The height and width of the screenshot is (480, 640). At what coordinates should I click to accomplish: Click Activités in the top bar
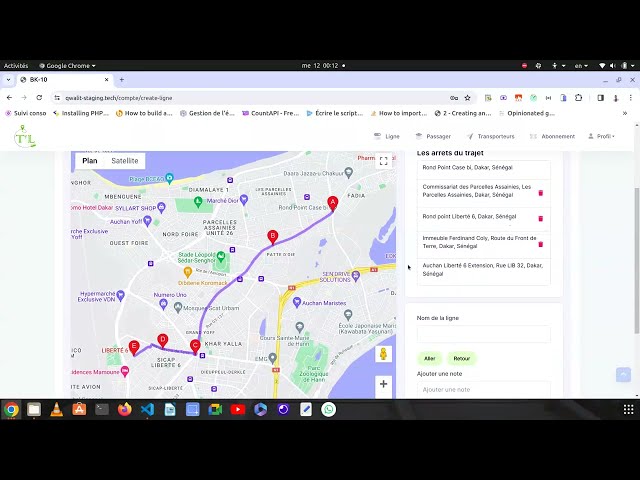point(16,66)
